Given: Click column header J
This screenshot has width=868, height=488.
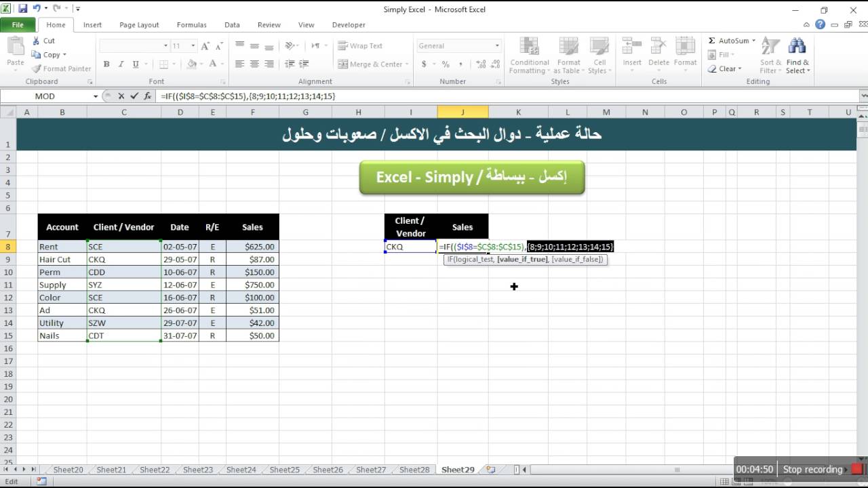Looking at the screenshot, I should pos(463,112).
